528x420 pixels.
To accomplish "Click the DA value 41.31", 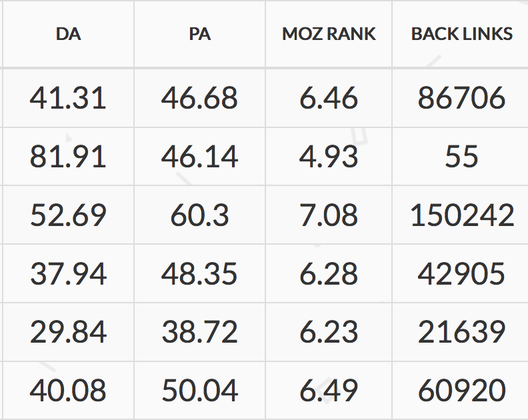I will coord(68,99).
